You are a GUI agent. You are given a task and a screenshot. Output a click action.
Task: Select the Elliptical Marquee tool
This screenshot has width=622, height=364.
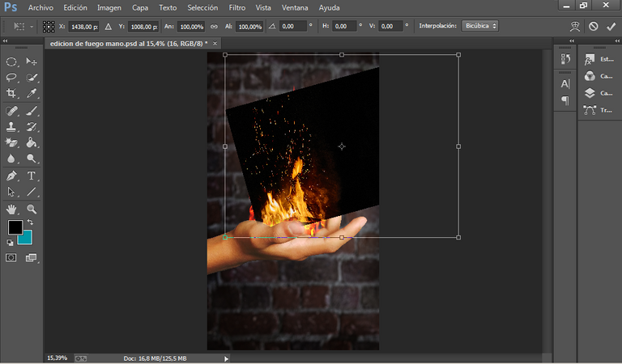[11, 61]
